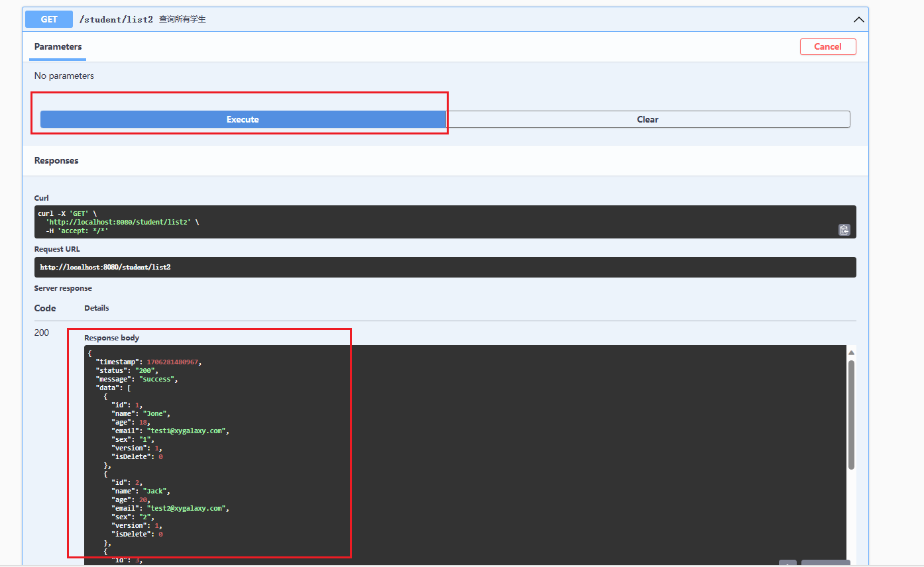Collapse the /student/list2 operation chevron
Viewport: 924px width, 567px height.
point(858,20)
